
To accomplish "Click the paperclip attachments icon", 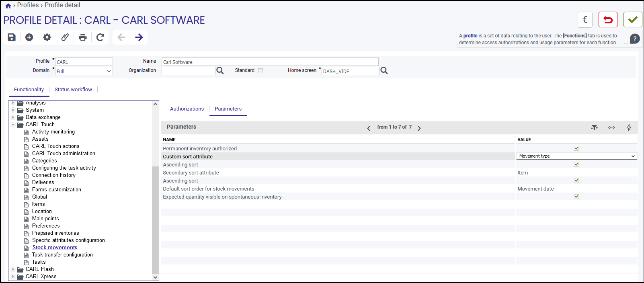I will 65,37.
